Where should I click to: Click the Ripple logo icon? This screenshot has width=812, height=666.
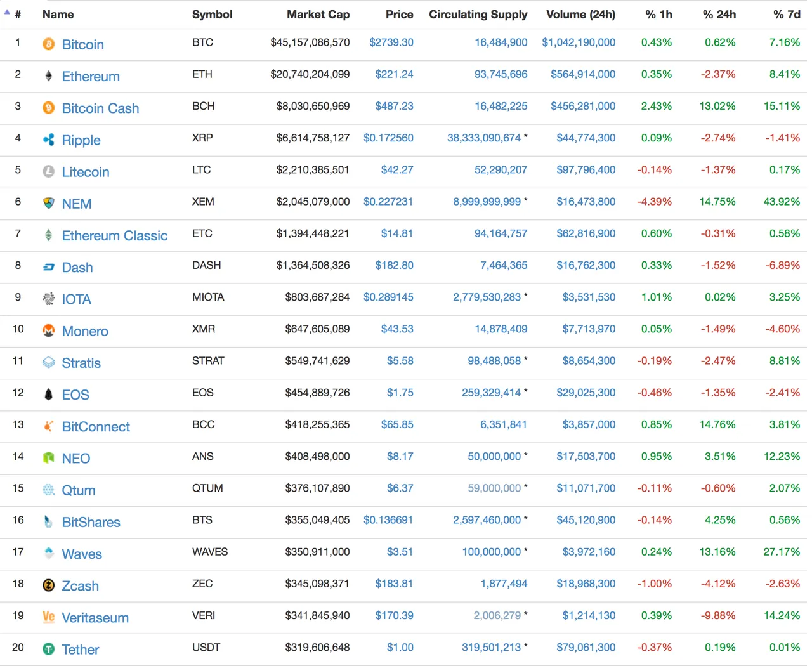click(x=48, y=140)
